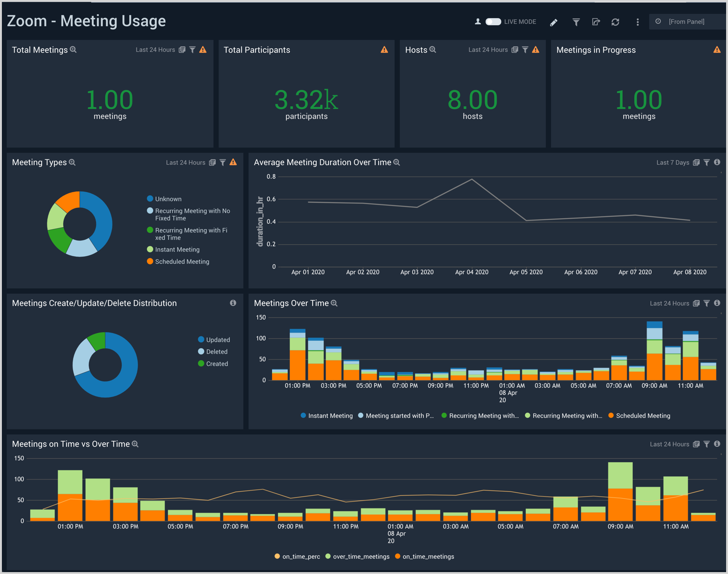Open the Last 24 Hours range on Total Meetings

(x=155, y=49)
